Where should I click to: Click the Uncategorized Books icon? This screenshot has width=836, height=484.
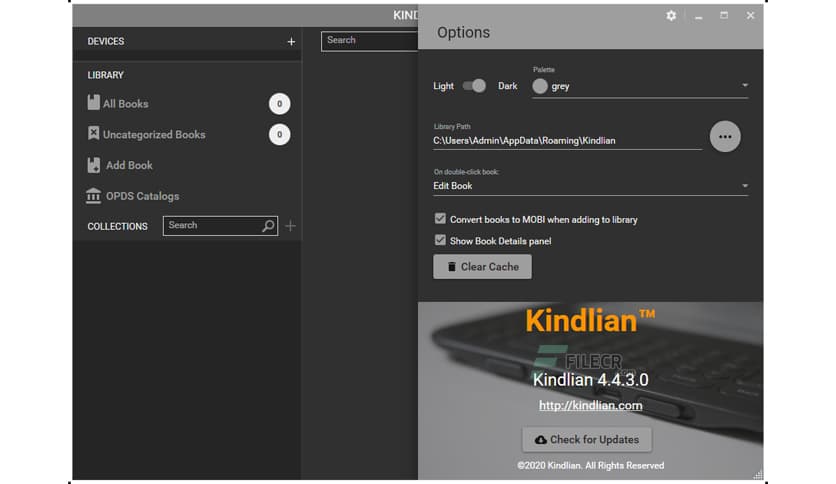coord(93,133)
